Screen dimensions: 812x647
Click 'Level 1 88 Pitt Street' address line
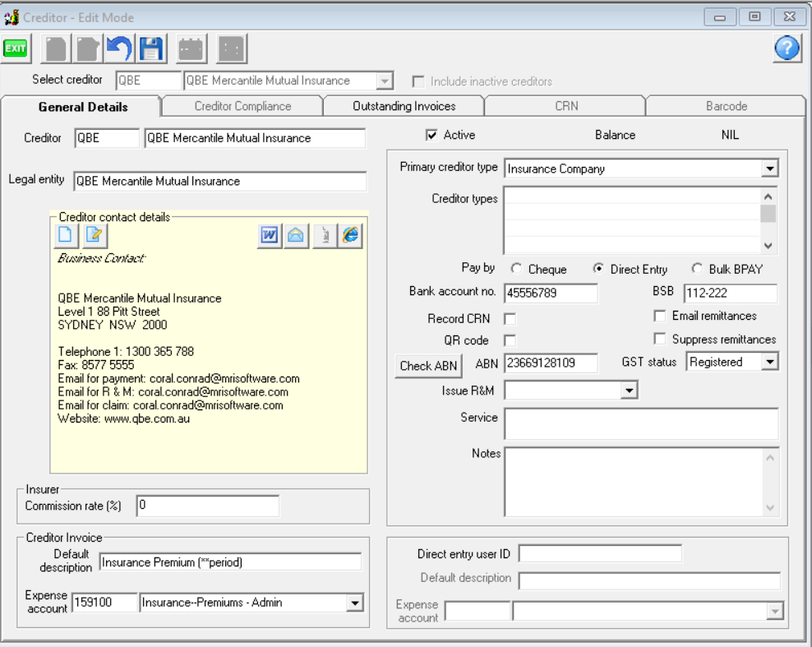108,312
